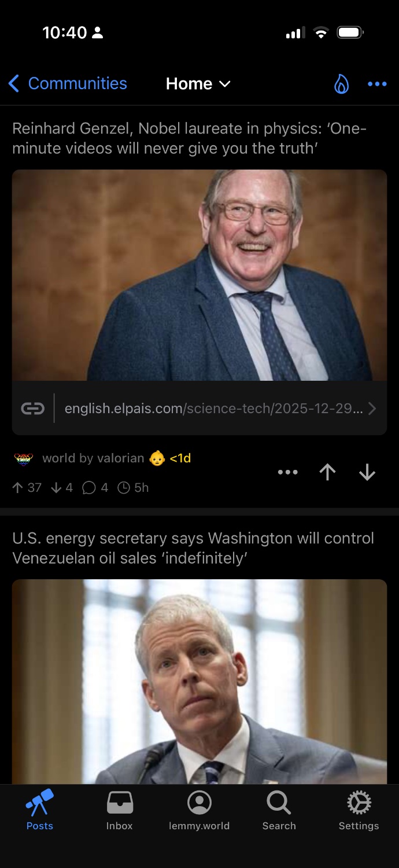The width and height of the screenshot is (399, 868).
Task: Go back to Communities
Action: 68,84
